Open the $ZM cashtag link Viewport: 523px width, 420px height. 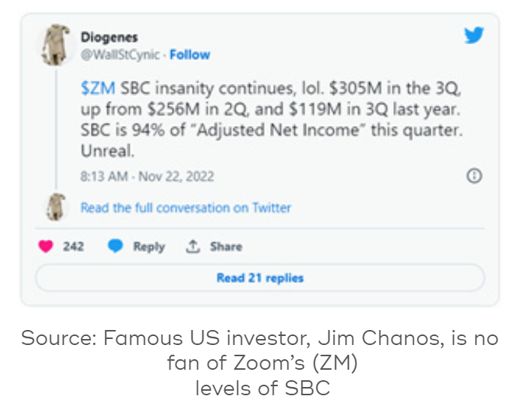pos(98,88)
